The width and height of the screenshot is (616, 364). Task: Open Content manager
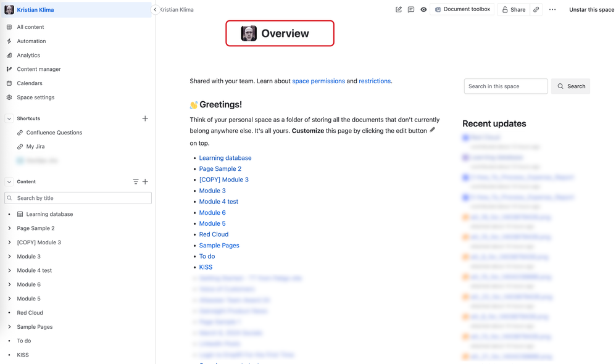tap(38, 69)
